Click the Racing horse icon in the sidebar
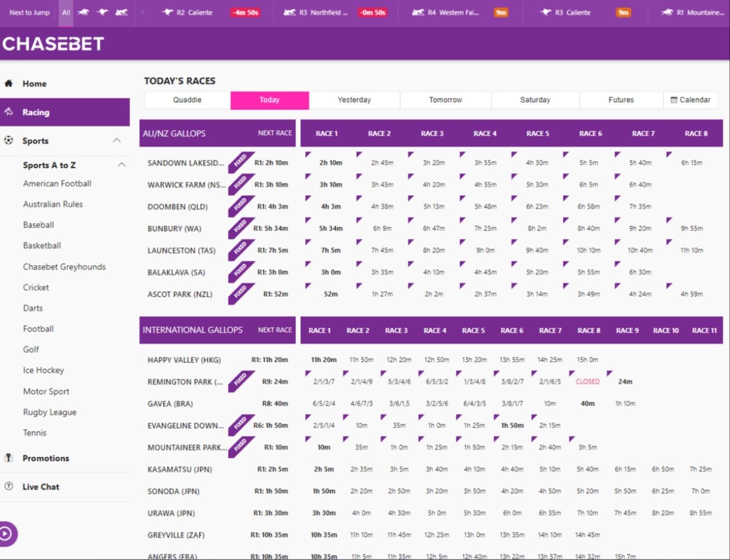Viewport: 730px width, 560px height. click(8, 112)
